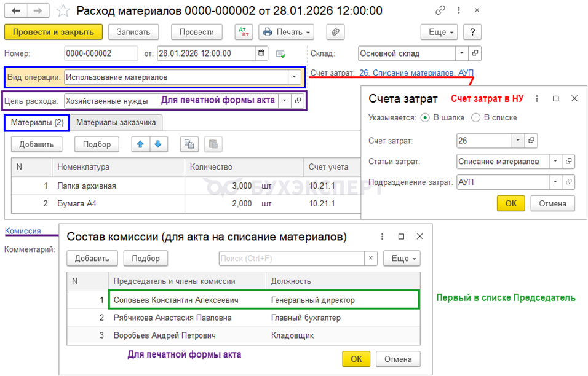Open the calendar picker beside the date field
Screen dimensions: 588x376
click(x=261, y=53)
